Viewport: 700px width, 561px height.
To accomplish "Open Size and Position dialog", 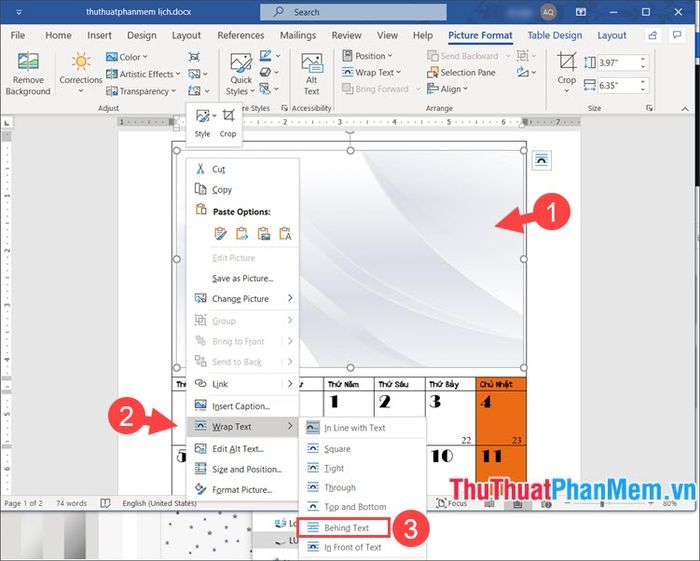I will pyautogui.click(x=242, y=470).
